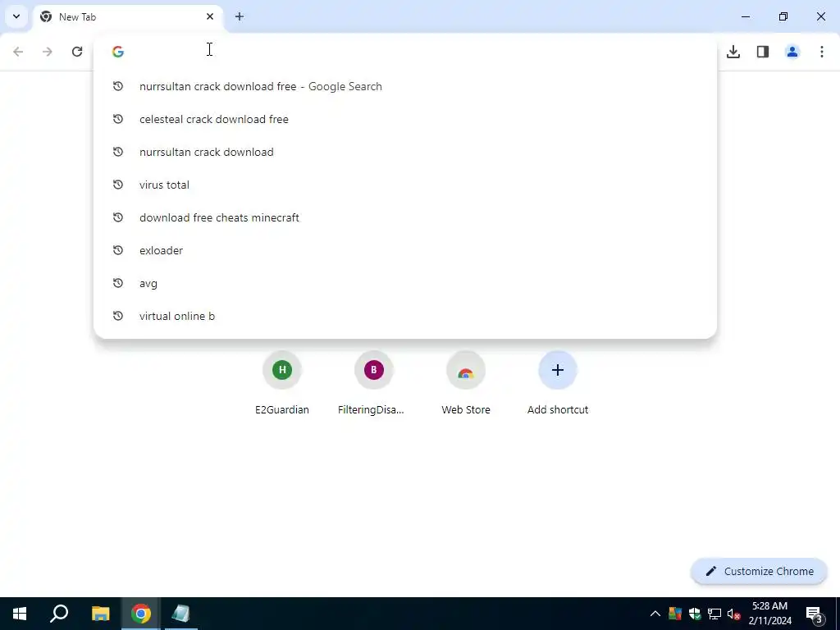Choose suggestion 'avg'
Image resolution: width=840 pixels, height=630 pixels.
tap(405, 283)
